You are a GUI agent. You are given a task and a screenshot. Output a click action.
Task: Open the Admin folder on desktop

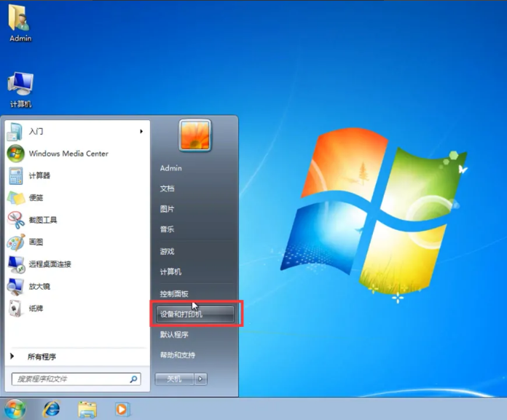tap(20, 23)
